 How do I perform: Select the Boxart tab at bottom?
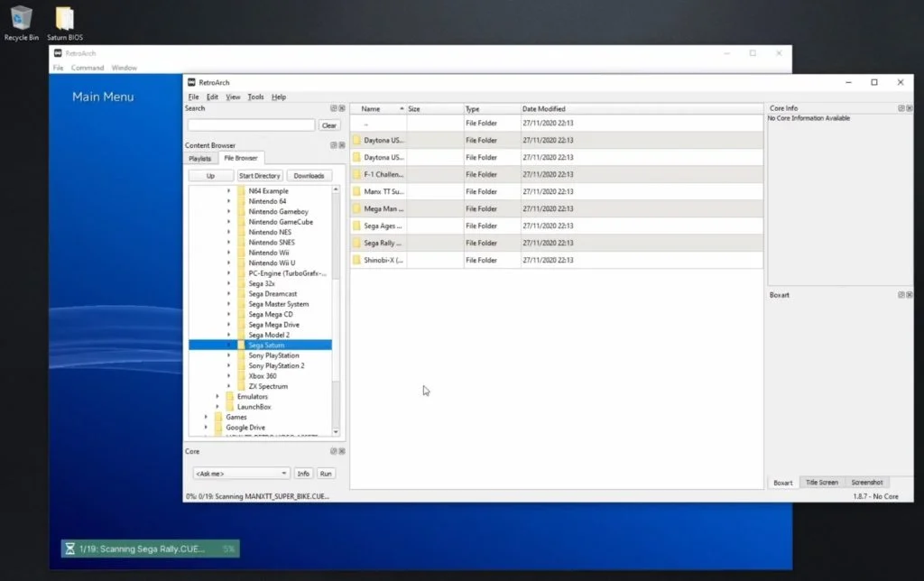point(782,483)
